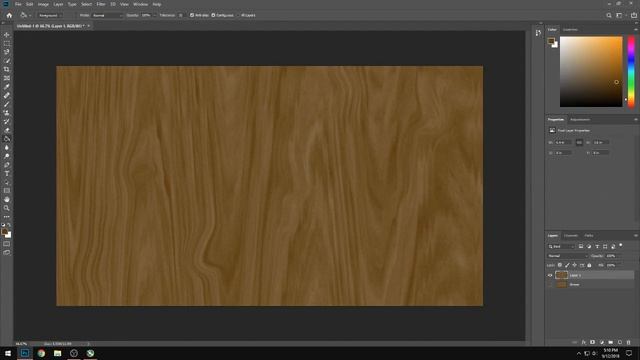Toggle lock position
The height and width of the screenshot is (360, 640).
pos(574,265)
